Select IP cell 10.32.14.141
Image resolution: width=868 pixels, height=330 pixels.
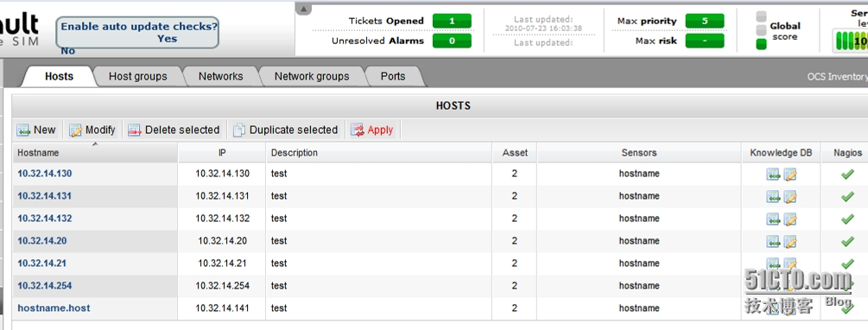click(x=223, y=308)
